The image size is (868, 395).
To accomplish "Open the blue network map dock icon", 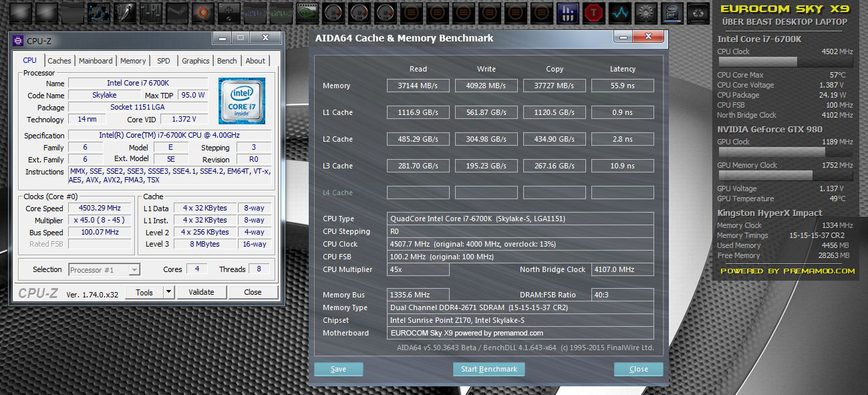I will 98,12.
